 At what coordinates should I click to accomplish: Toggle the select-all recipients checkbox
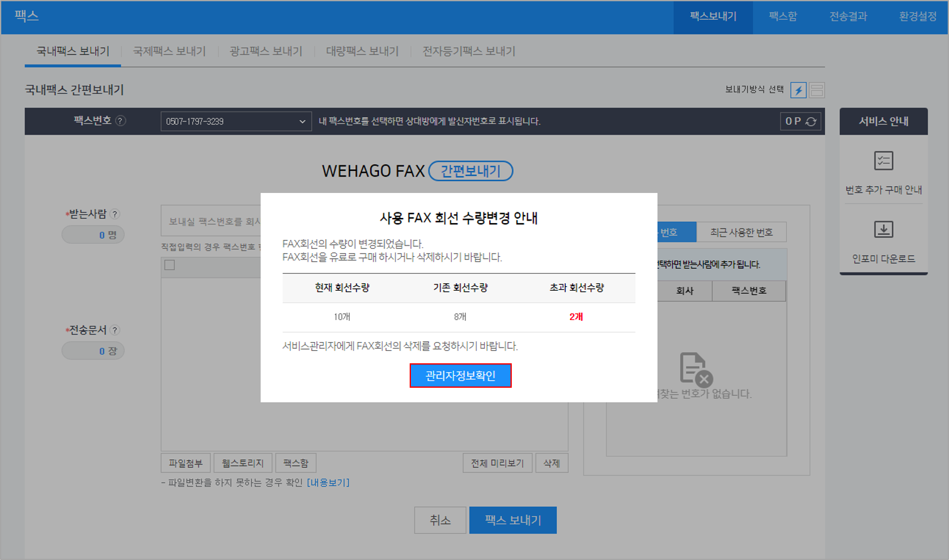[170, 265]
